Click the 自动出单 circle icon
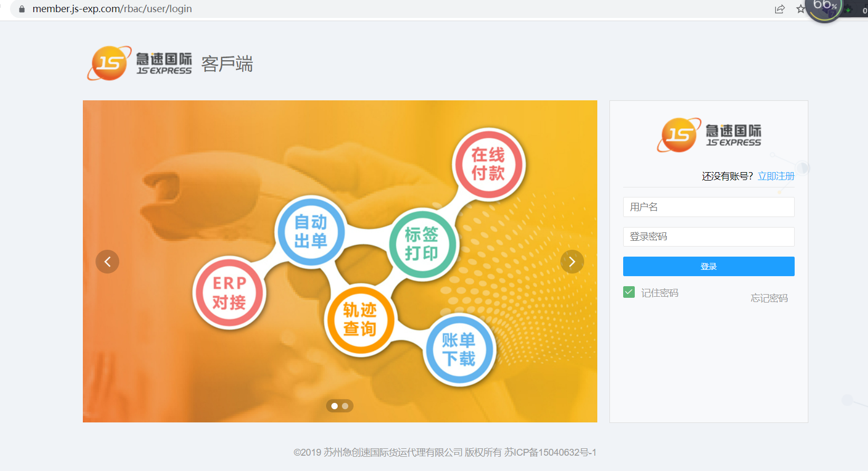The height and width of the screenshot is (471, 868). pos(311,231)
